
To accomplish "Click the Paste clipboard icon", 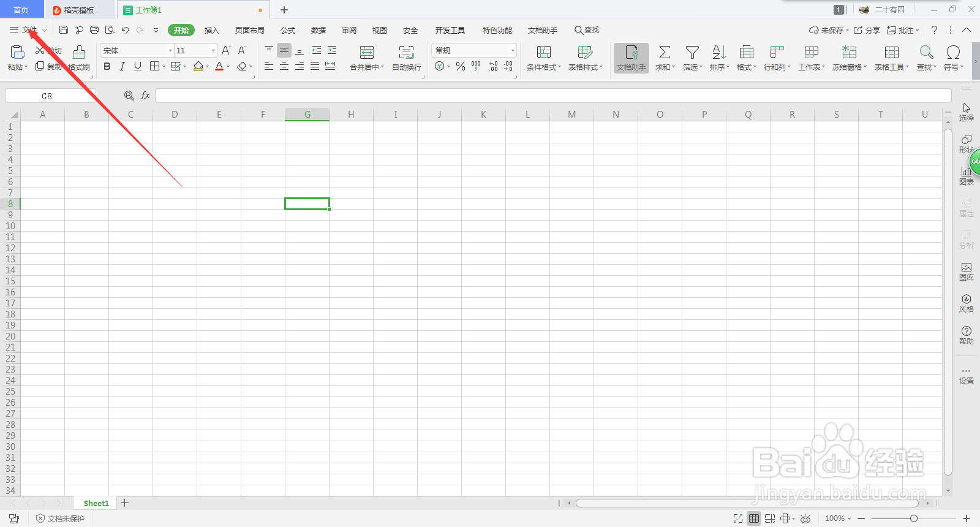I will click(17, 52).
